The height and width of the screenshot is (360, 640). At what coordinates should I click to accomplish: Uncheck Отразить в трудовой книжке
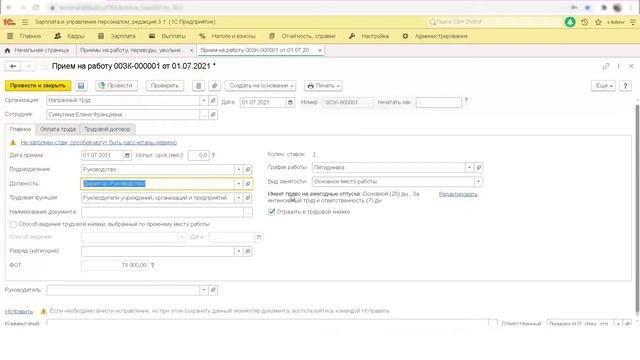(x=271, y=212)
